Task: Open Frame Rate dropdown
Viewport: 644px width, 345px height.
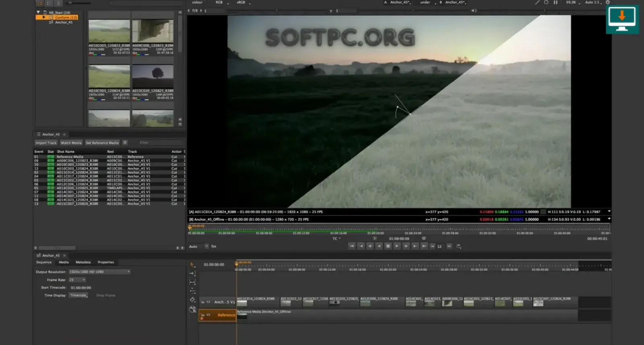Action: pyautogui.click(x=77, y=280)
